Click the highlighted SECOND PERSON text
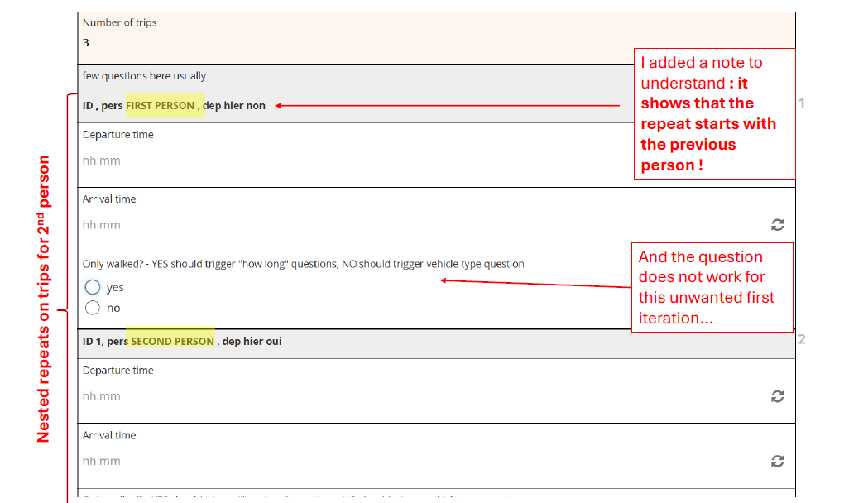868x503 pixels. click(x=172, y=341)
